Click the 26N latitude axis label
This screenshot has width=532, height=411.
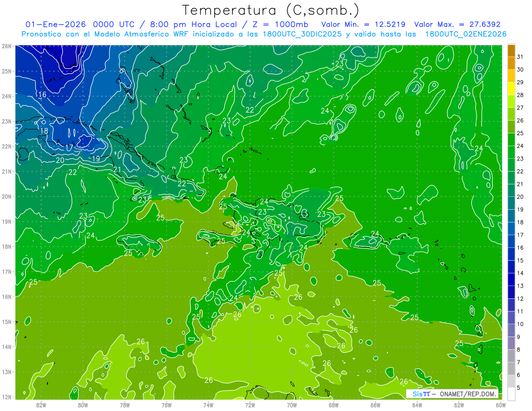pos(6,46)
